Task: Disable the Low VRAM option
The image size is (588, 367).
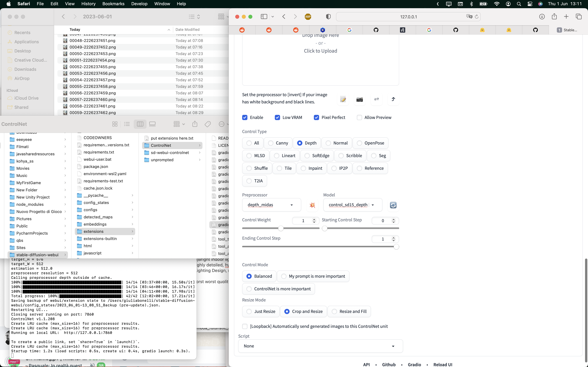Action: click(x=277, y=117)
